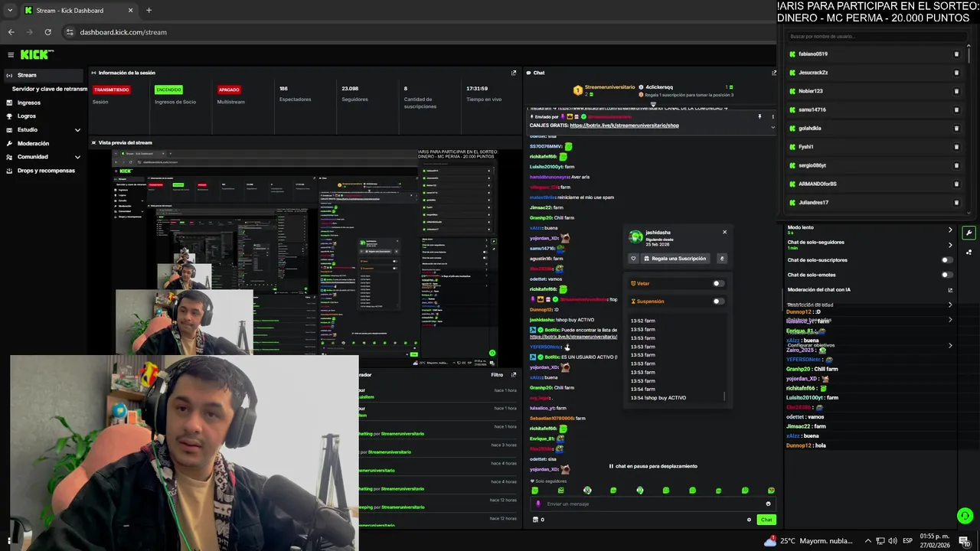Open the botrix.live shop link
Screen dimensions: 980x551
[624, 126]
